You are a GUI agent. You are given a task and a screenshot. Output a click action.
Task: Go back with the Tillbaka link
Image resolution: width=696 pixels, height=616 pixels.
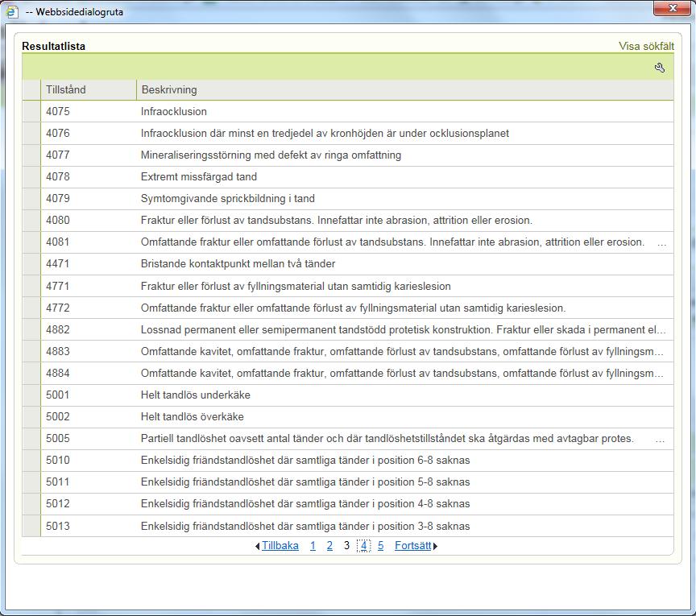click(x=280, y=545)
